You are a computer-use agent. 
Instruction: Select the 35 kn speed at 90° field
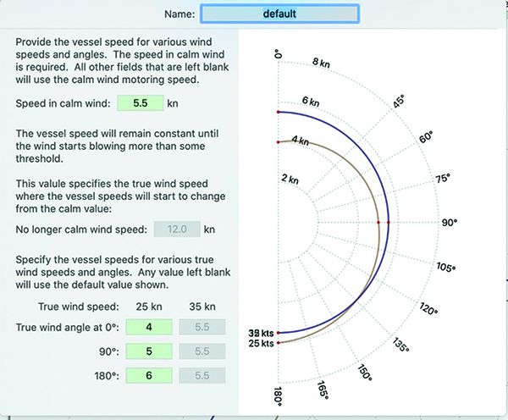tap(202, 351)
